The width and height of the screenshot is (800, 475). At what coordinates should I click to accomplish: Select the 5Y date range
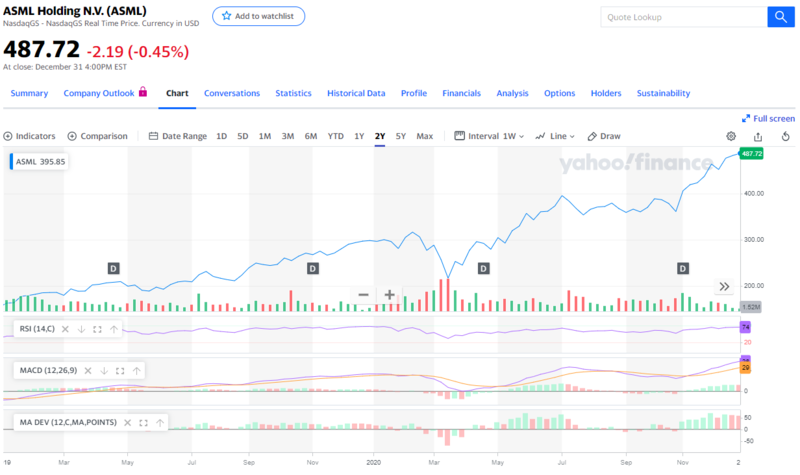401,136
